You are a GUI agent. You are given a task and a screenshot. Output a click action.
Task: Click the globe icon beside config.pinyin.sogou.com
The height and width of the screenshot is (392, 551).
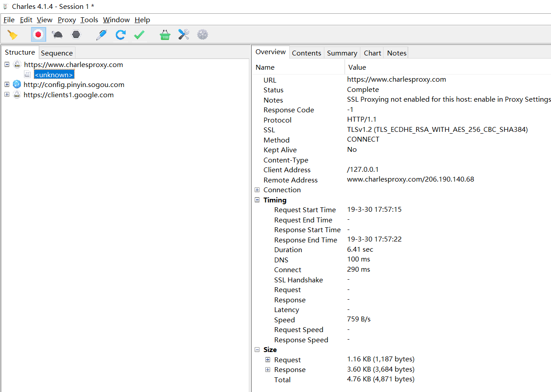[x=17, y=84]
